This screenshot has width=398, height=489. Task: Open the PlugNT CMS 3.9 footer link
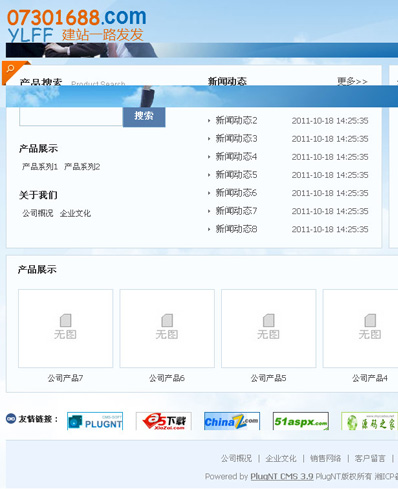[282, 476]
